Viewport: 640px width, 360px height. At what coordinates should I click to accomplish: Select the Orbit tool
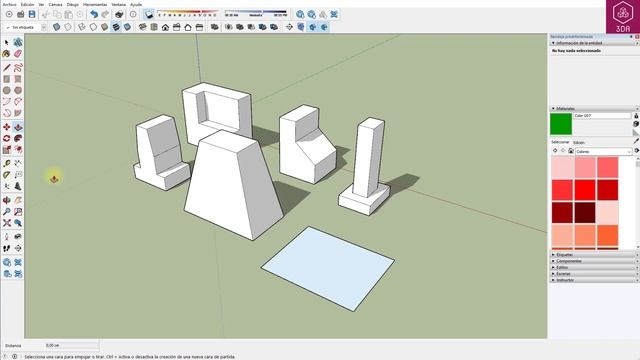pos(7,200)
